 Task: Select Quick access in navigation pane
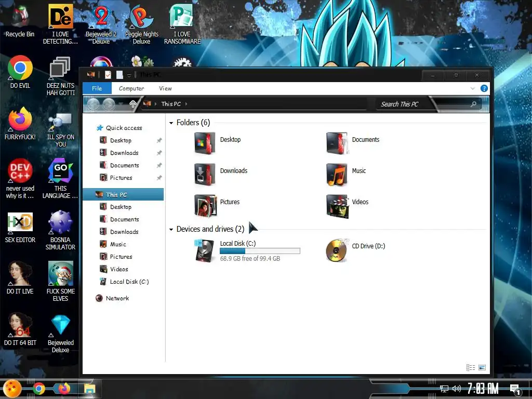[x=119, y=128]
